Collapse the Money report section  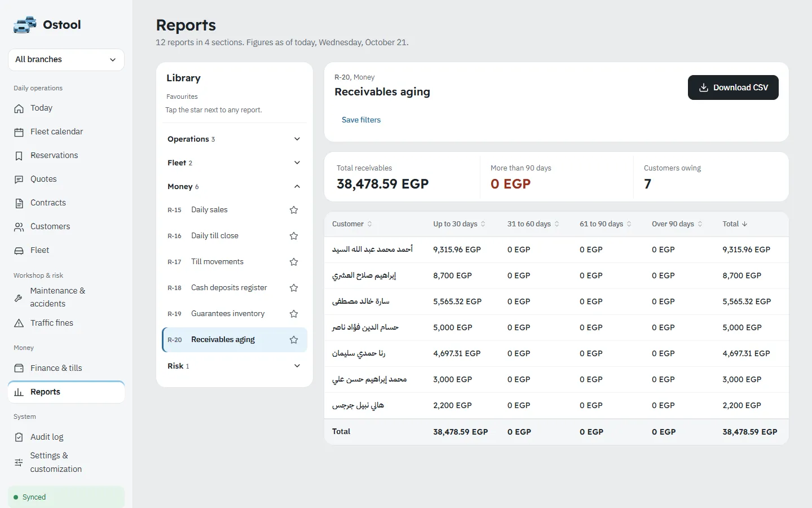pyautogui.click(x=234, y=187)
